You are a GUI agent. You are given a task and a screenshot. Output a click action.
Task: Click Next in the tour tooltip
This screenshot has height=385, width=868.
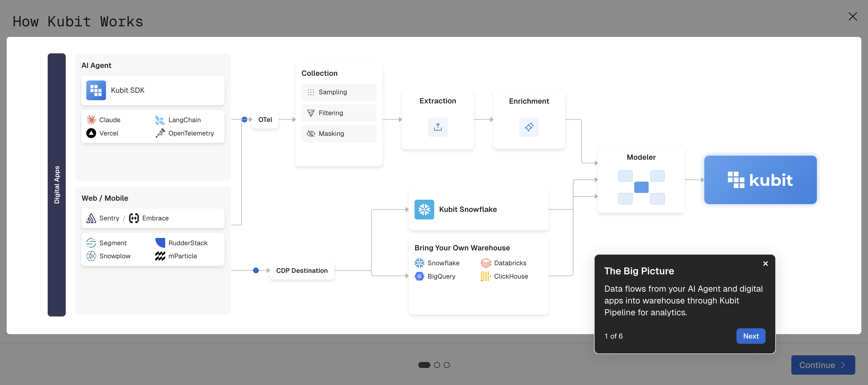[x=751, y=336]
